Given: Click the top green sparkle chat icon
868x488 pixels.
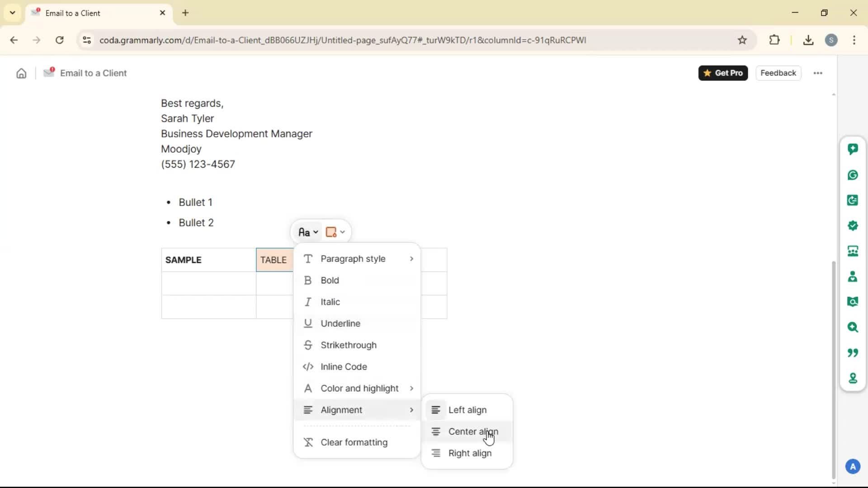Looking at the screenshot, I should pos(853,149).
